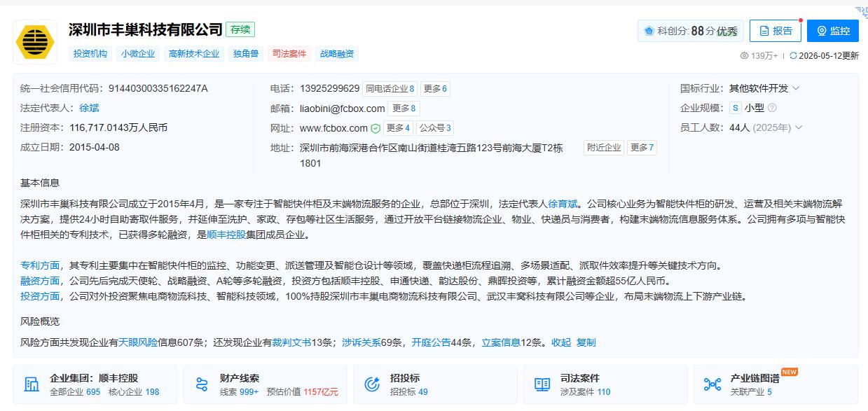Click the 存续 status badge
The image size is (868, 411).
tap(240, 29)
